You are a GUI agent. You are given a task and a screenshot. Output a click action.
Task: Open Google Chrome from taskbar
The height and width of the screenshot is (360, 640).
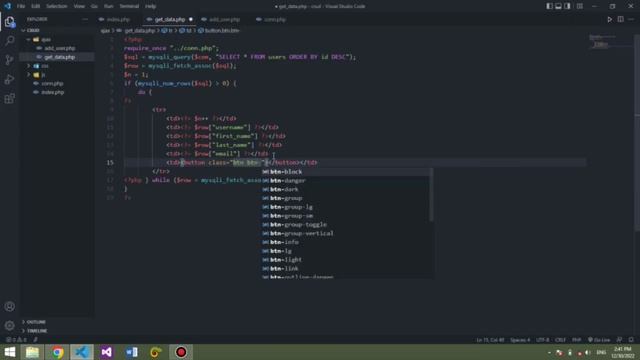coord(58,352)
